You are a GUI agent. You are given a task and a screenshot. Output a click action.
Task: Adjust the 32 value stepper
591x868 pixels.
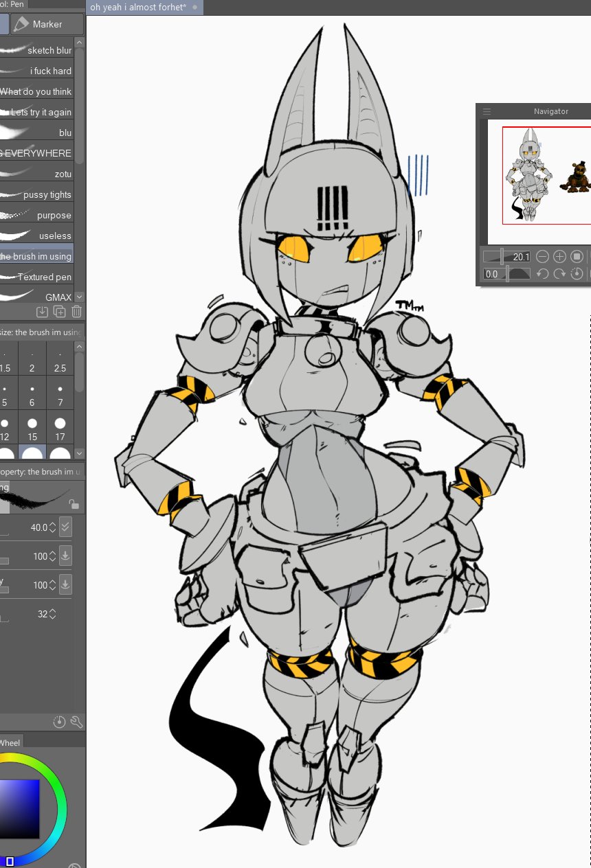[53, 614]
